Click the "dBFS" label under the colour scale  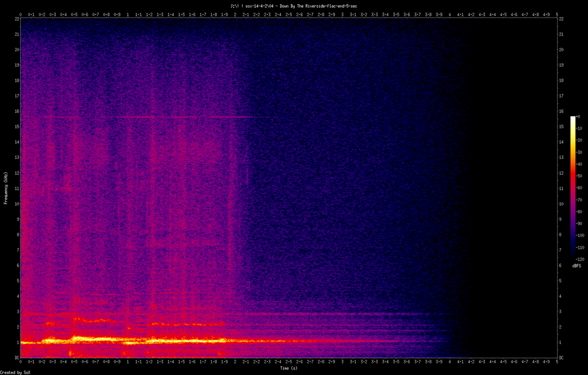(x=577, y=266)
